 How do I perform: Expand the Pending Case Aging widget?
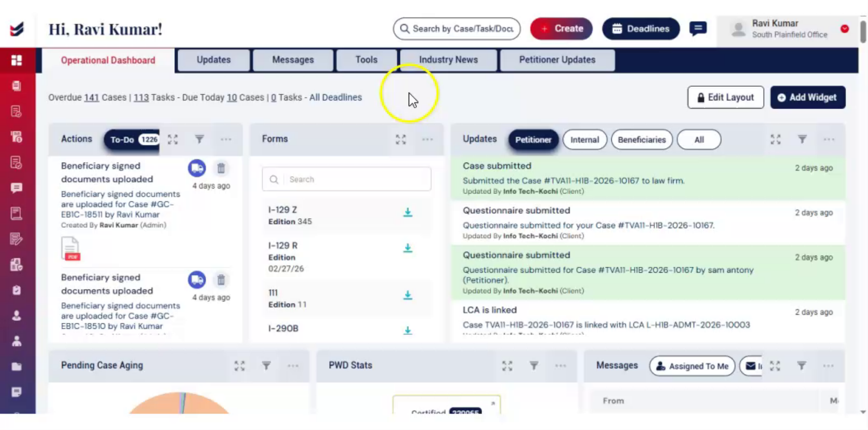[x=239, y=366]
